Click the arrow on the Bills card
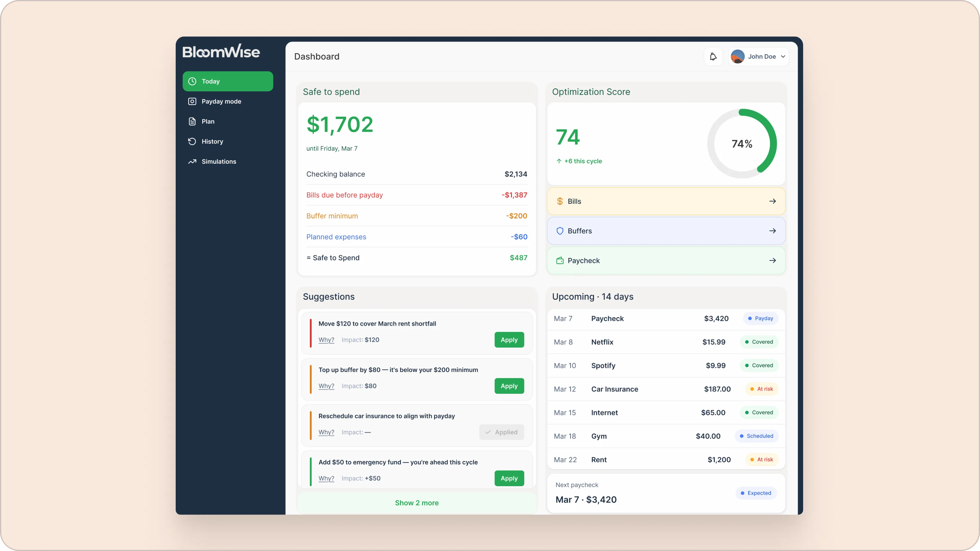The image size is (980, 551). point(772,201)
